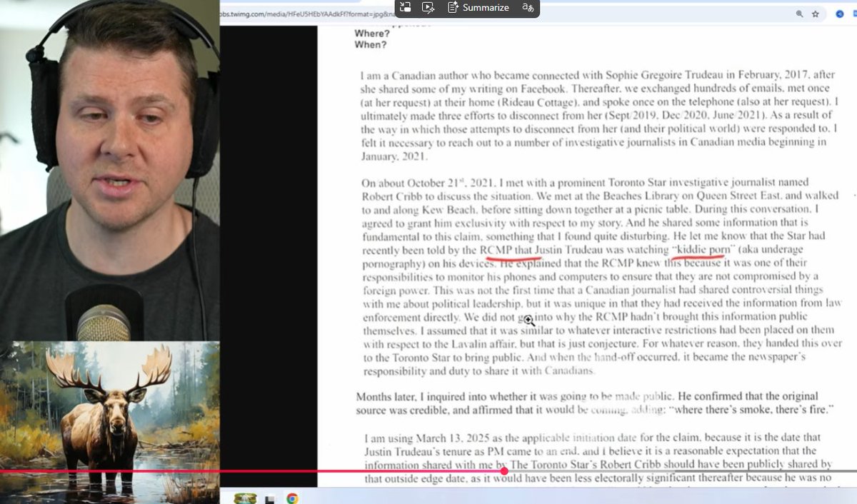The height and width of the screenshot is (504, 857).
Task: Open Chrome from the taskbar
Action: point(292,498)
